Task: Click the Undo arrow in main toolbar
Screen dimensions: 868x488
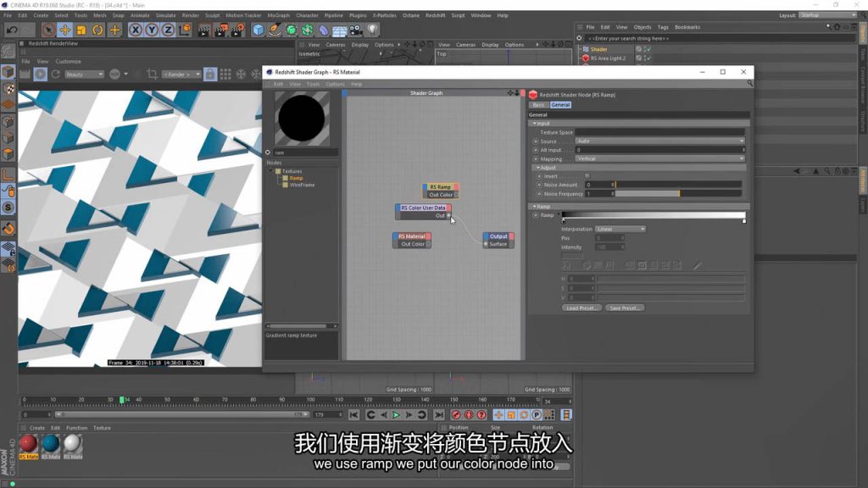Action: tap(12, 30)
